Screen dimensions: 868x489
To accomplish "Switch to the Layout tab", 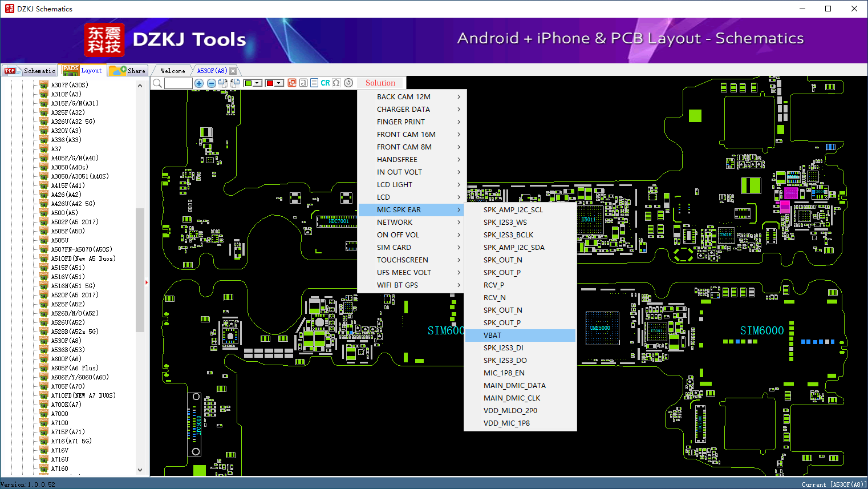I will click(x=83, y=70).
